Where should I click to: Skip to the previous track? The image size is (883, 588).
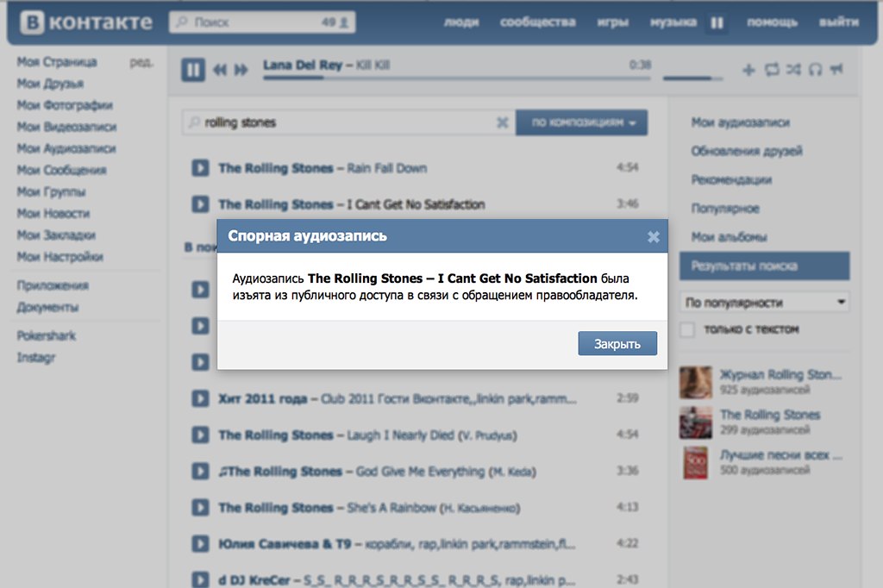coord(220,70)
